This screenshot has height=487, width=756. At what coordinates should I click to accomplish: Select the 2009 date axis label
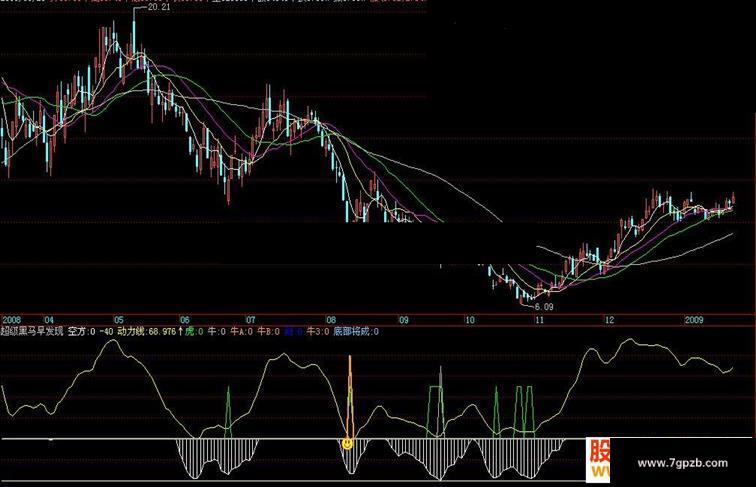pos(694,320)
